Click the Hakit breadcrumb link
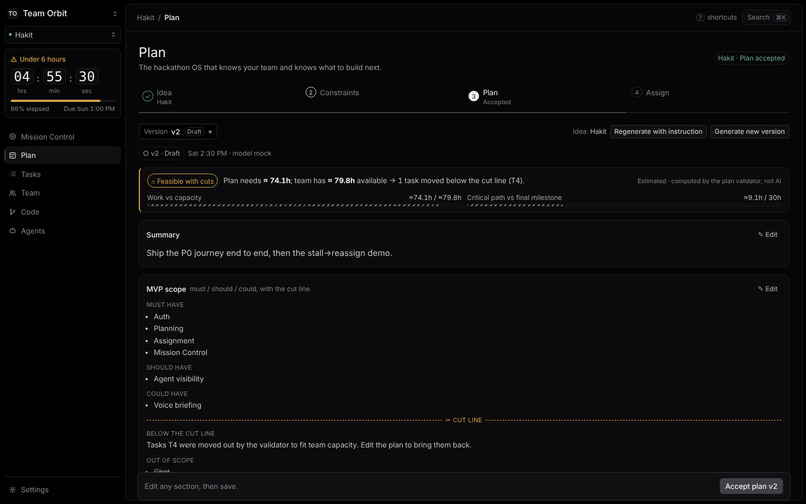The height and width of the screenshot is (504, 806). pyautogui.click(x=145, y=17)
